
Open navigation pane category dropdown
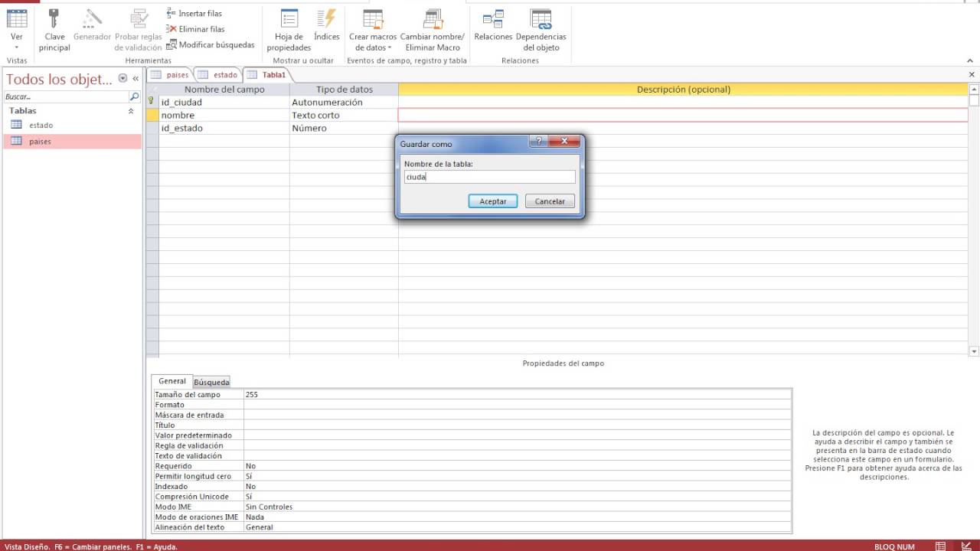point(122,79)
